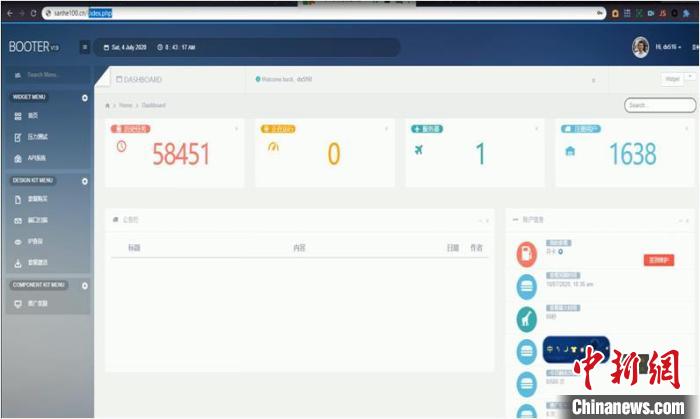This screenshot has height=419, width=700.
Task: Collapse the Design Kit Menu section
Action: click(x=84, y=181)
